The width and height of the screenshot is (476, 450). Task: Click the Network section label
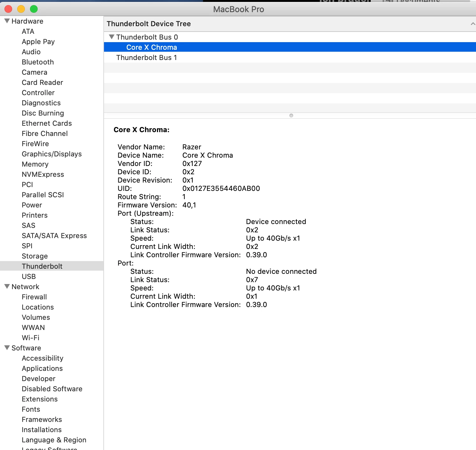click(26, 287)
